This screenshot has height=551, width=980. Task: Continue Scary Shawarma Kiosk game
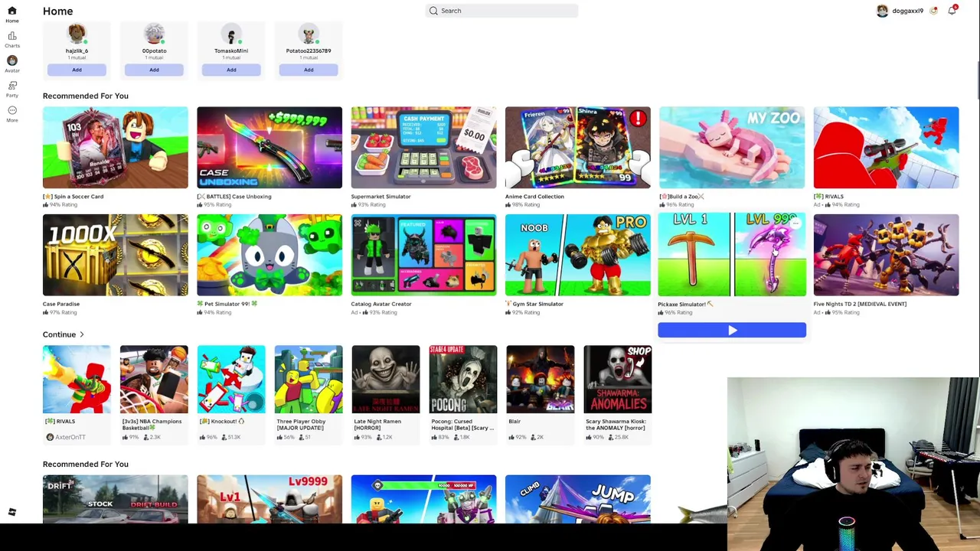click(618, 380)
